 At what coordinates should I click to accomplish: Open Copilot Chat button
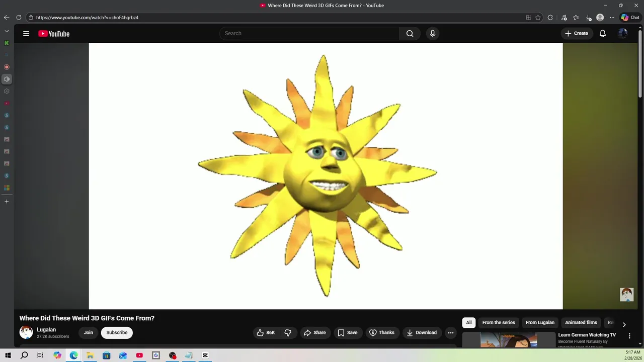click(x=630, y=18)
